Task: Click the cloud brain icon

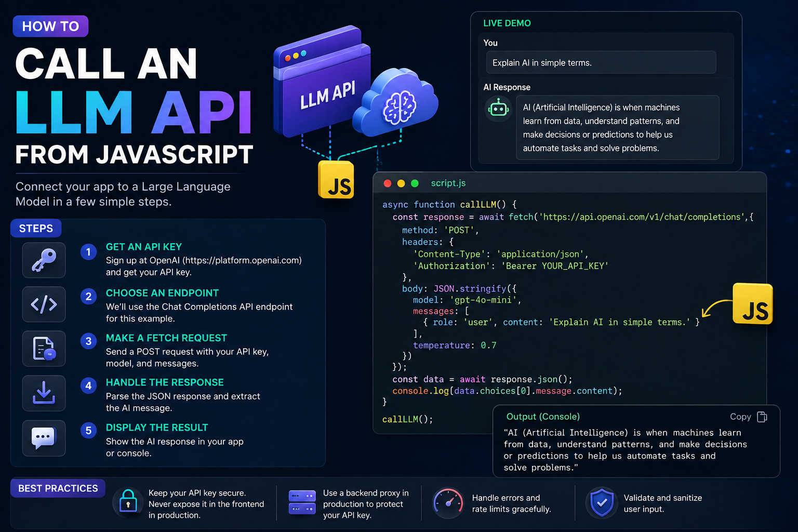Action: pyautogui.click(x=396, y=103)
